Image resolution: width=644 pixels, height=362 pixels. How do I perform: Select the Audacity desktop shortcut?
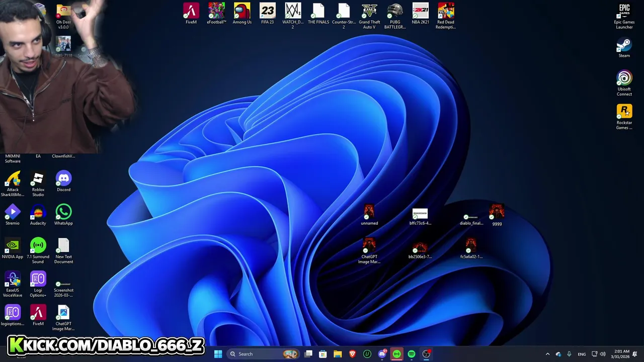coord(38,215)
